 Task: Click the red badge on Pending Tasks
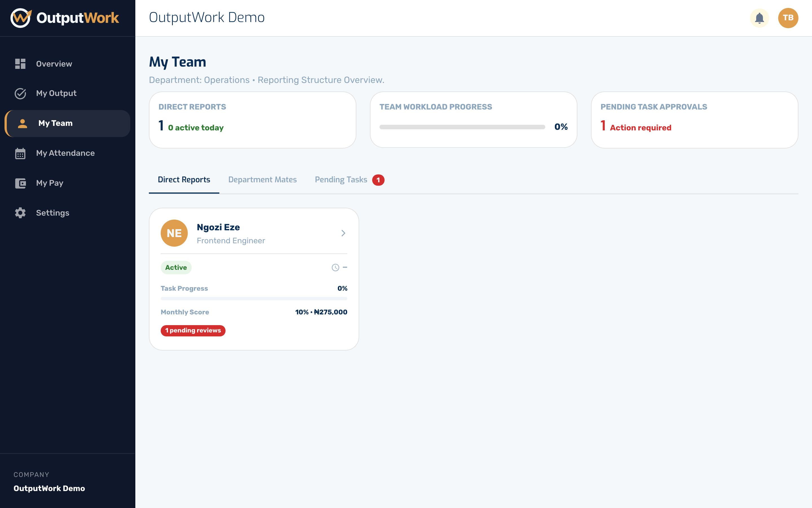coord(378,180)
